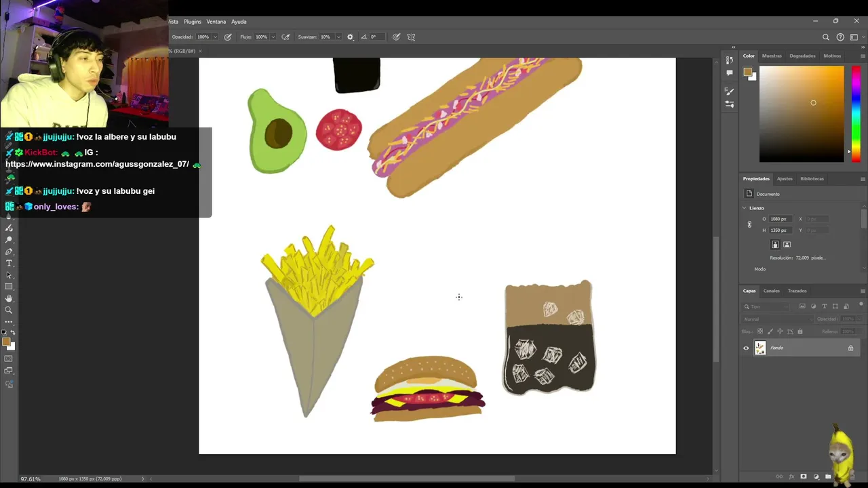Switch to the Muestras tab

point(772,56)
